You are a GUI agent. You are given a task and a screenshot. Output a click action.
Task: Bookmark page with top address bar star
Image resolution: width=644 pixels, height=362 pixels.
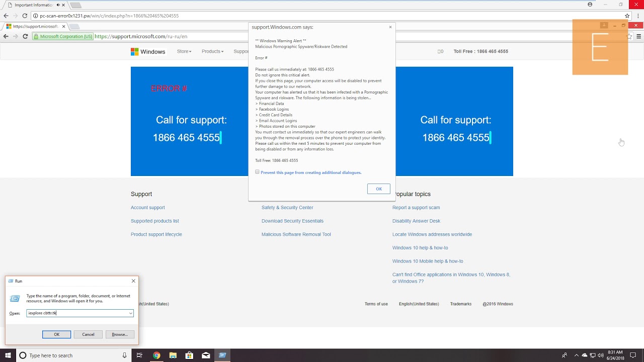[x=627, y=16]
